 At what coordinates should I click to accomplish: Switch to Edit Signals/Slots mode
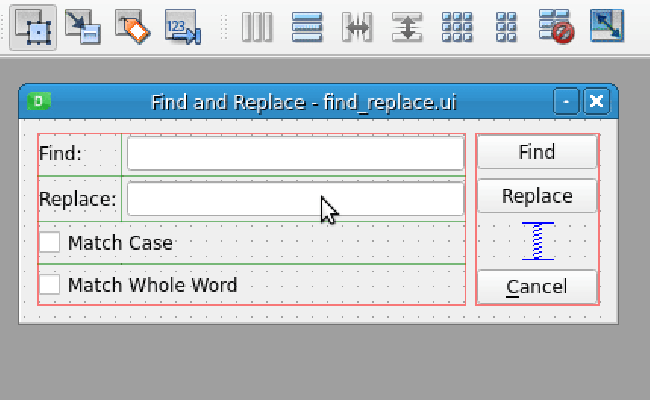[x=83, y=27]
